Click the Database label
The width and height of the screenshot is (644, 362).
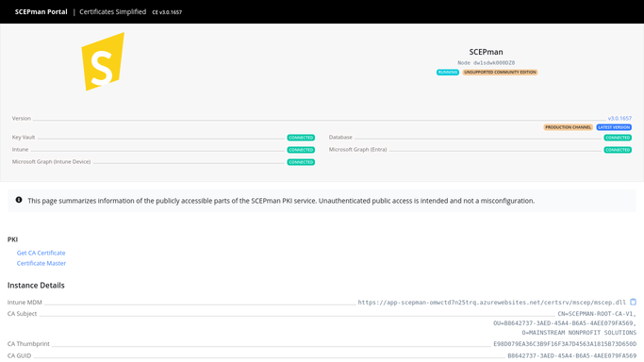coord(340,137)
